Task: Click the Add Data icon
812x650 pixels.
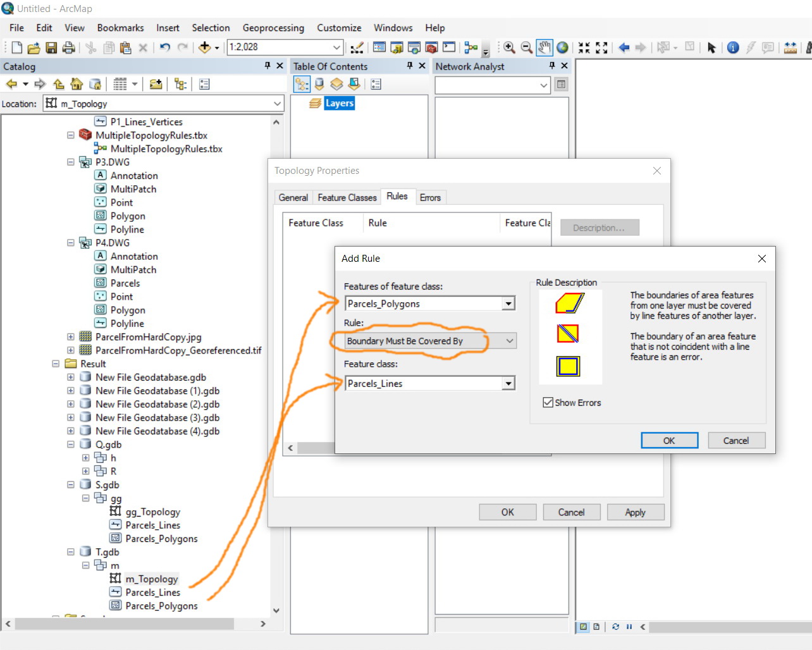Action: click(x=205, y=47)
